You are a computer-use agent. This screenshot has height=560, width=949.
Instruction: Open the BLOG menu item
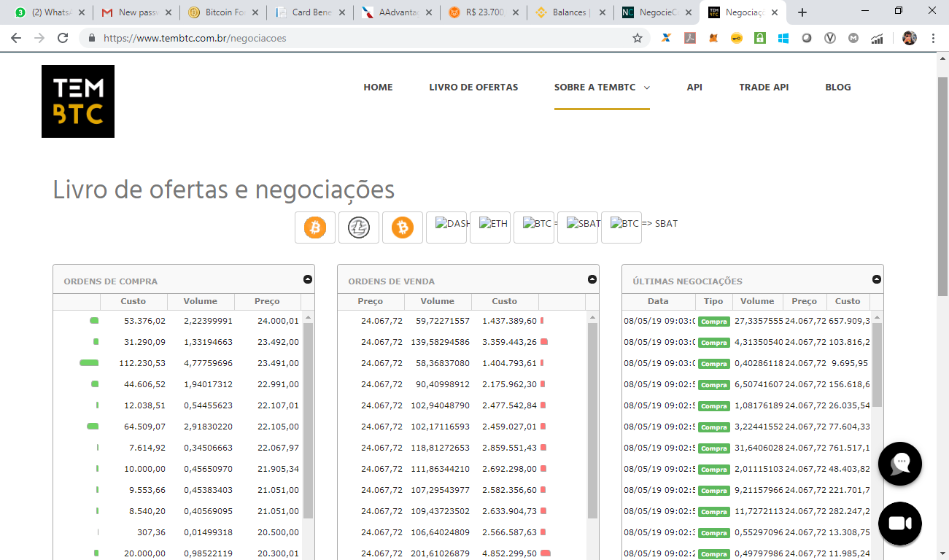click(838, 87)
